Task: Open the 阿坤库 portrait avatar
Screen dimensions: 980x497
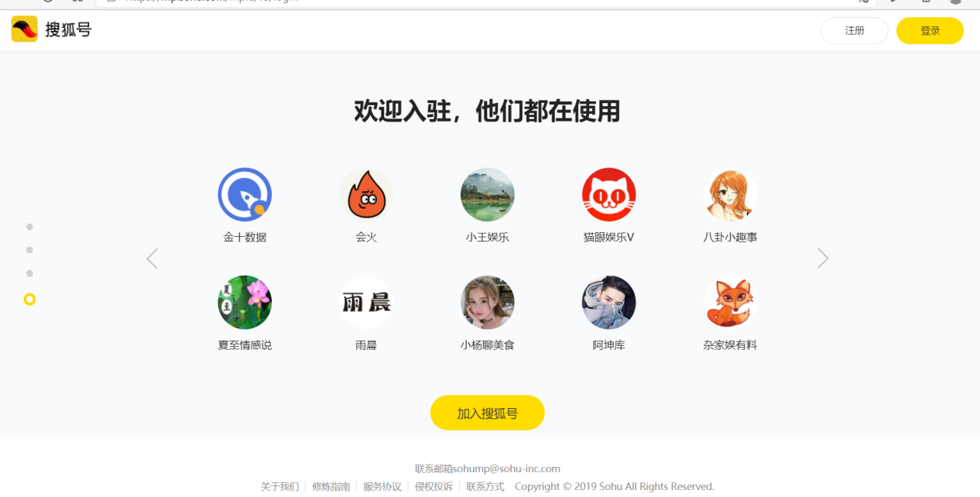Action: 609,303
